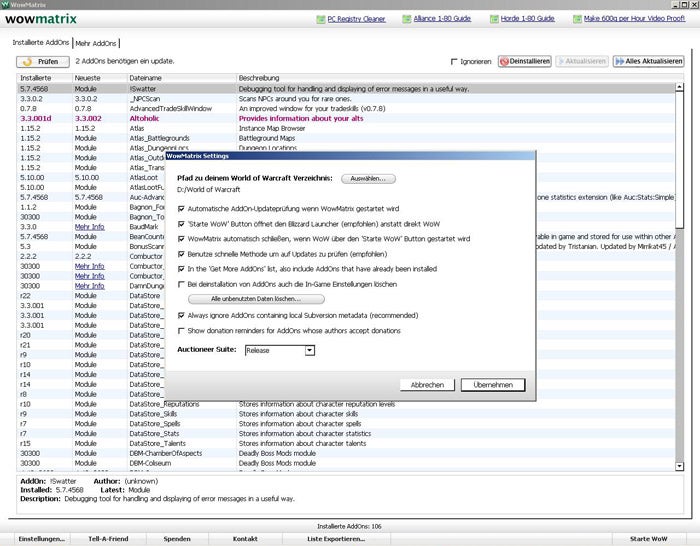Click Spenden in the bottom bar
Image resolution: width=700 pixels, height=546 pixels.
pyautogui.click(x=177, y=539)
